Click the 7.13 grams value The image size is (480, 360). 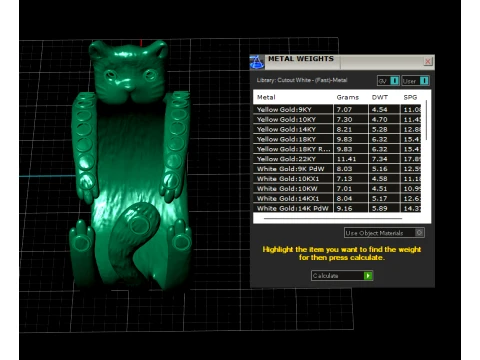point(344,179)
